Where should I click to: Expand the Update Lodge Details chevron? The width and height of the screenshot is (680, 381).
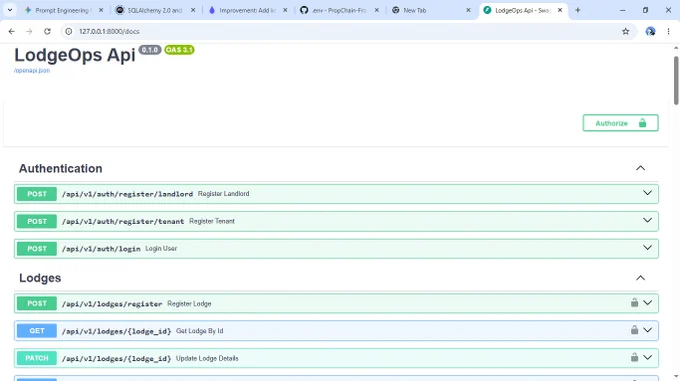[647, 358]
